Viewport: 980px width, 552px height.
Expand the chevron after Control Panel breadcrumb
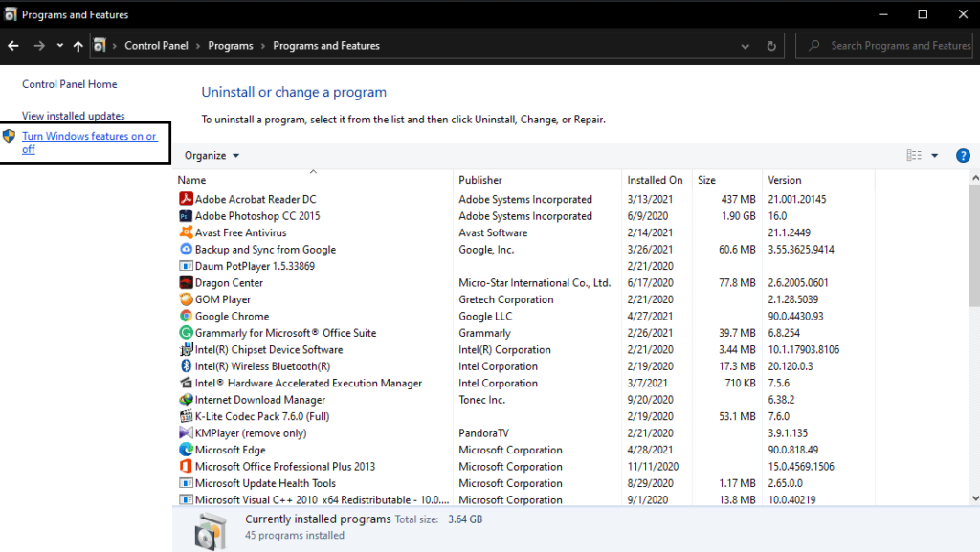pyautogui.click(x=198, y=46)
